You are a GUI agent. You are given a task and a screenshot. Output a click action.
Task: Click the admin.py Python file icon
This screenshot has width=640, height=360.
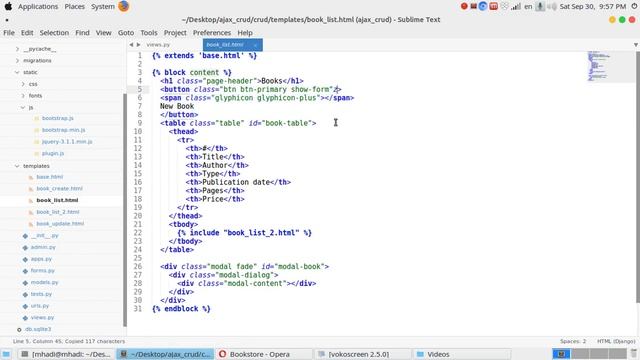coord(25,247)
